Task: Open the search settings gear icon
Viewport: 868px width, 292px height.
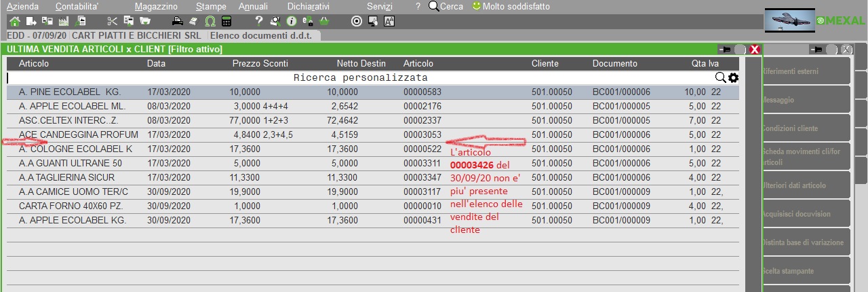Action: click(733, 78)
